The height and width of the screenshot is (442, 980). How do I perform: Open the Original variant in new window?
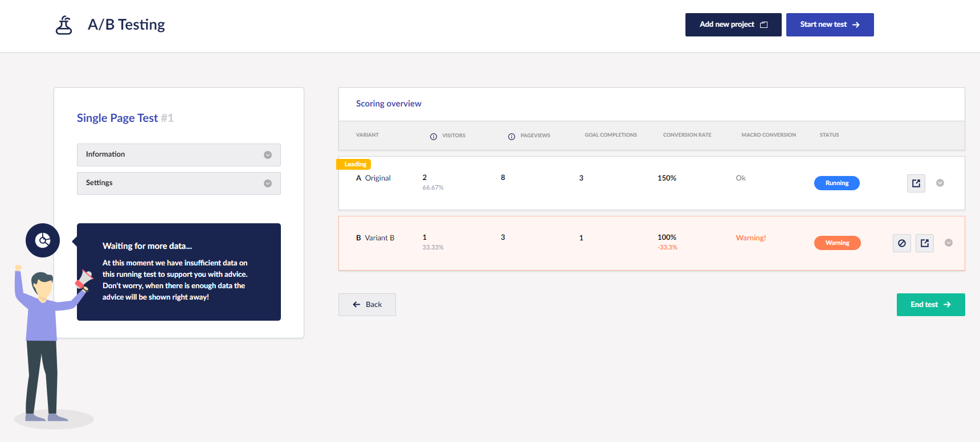click(916, 183)
